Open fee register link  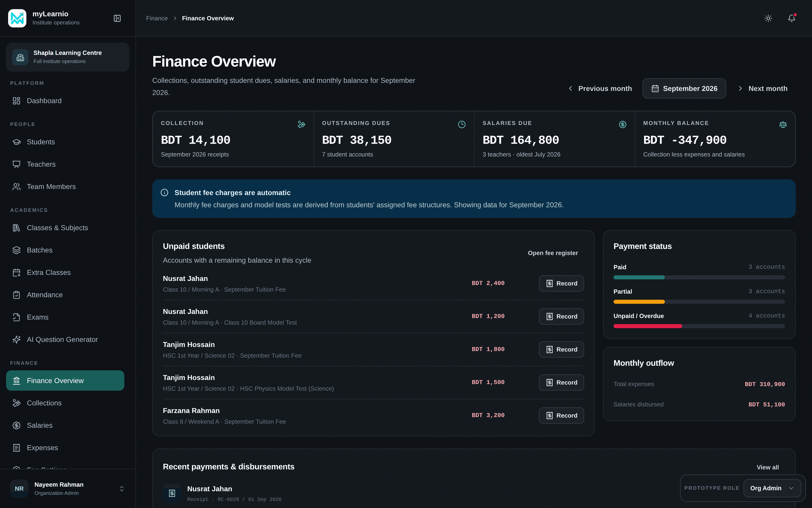553,253
